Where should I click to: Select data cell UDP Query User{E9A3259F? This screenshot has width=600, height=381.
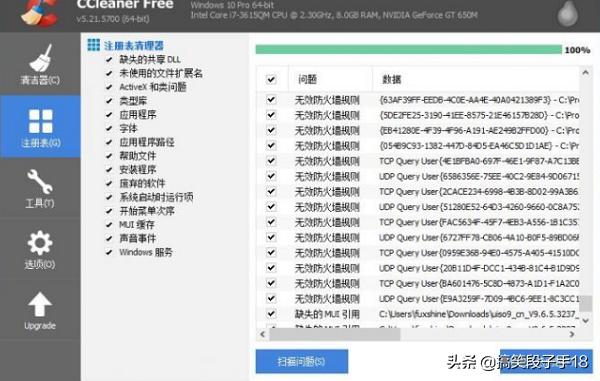pyautogui.click(x=479, y=299)
